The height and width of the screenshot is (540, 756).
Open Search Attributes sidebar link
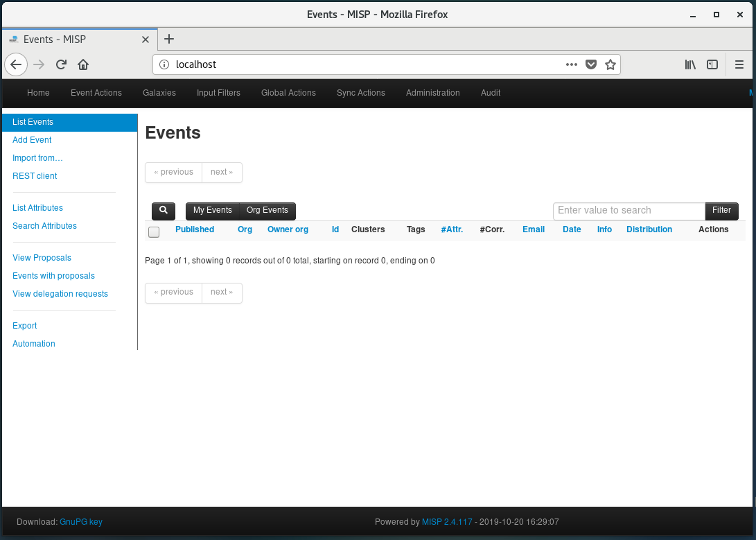click(x=44, y=226)
